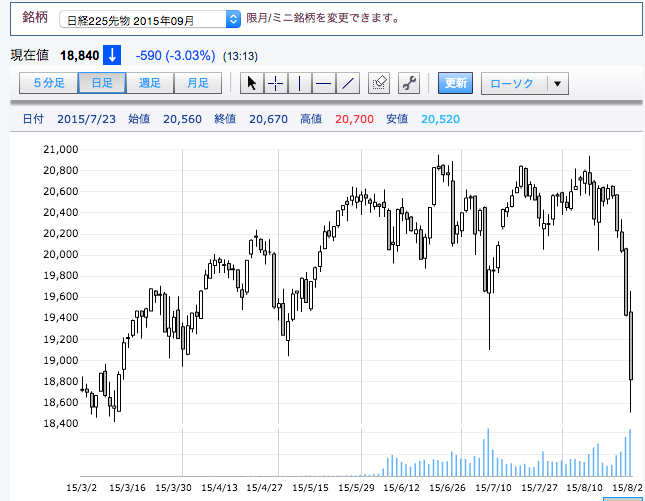Open the ローソク chart type dropdown
The height and width of the screenshot is (501, 645).
point(525,84)
